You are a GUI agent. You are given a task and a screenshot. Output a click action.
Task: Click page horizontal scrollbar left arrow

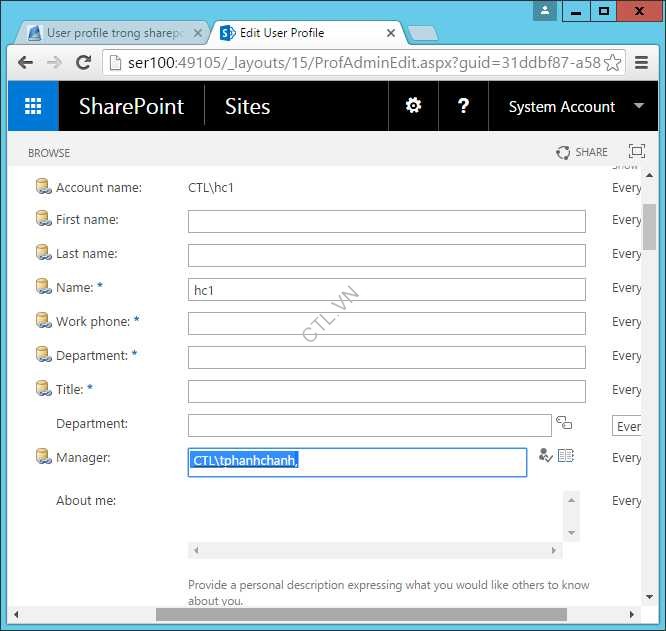pyautogui.click(x=16, y=614)
